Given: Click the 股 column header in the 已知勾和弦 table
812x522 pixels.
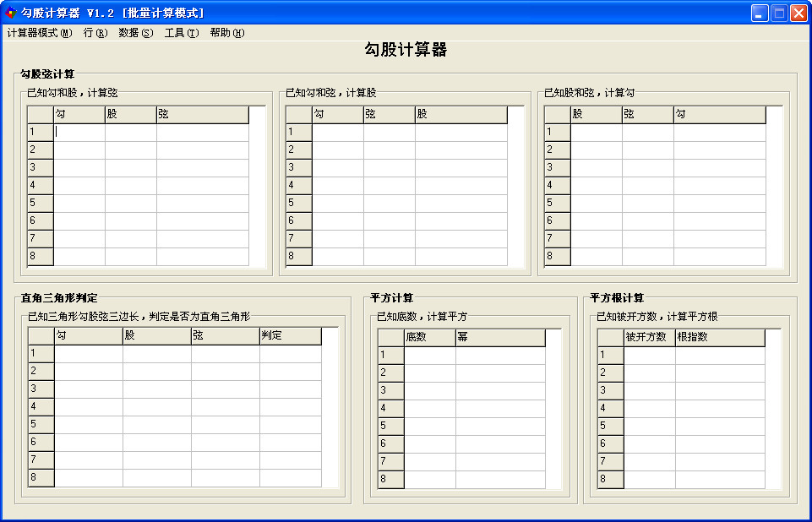Looking at the screenshot, I should click(460, 114).
